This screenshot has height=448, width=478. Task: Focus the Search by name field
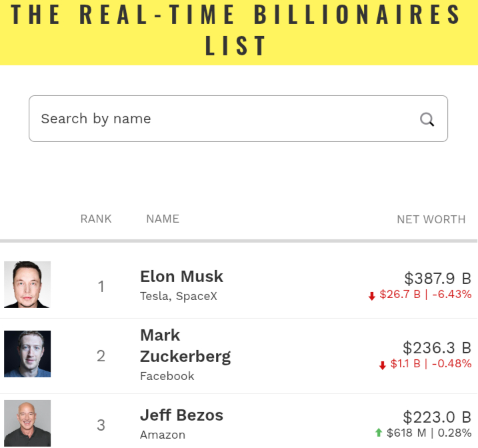(220, 119)
